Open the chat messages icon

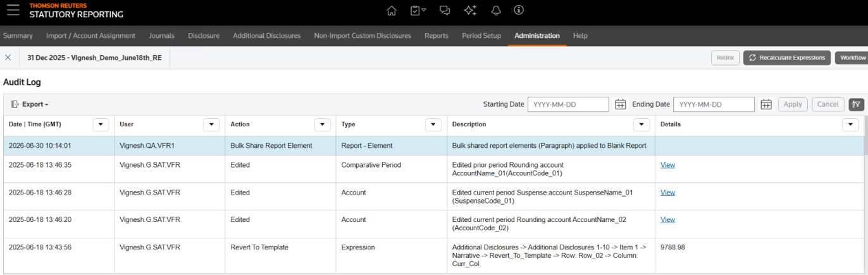(445, 11)
